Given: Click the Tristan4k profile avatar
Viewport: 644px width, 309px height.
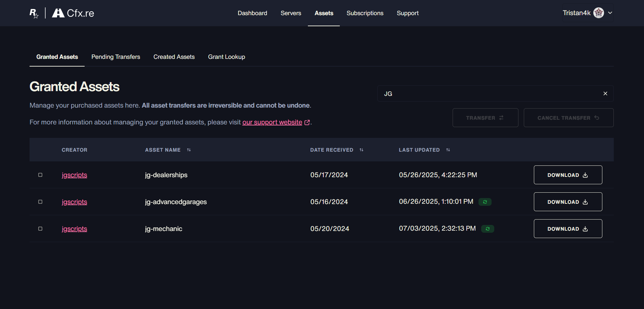Looking at the screenshot, I should [598, 13].
